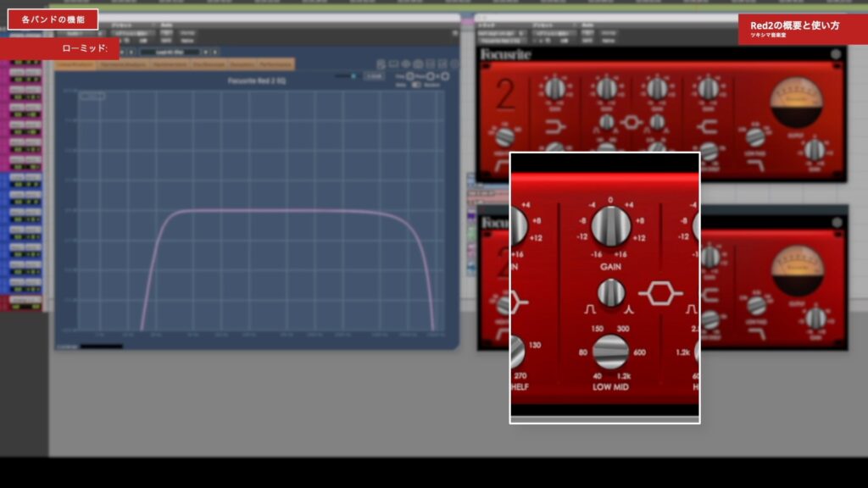Toggle the hexagon mid band switch in upper Red 2
The image size is (868, 488).
tap(632, 122)
